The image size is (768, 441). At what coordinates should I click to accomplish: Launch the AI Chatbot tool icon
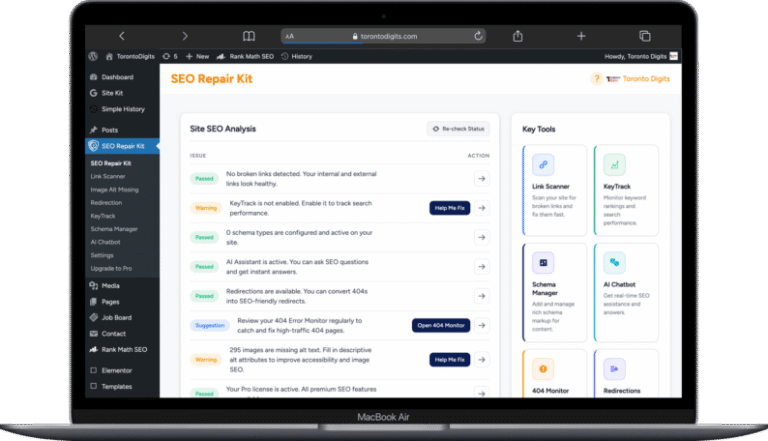point(613,264)
